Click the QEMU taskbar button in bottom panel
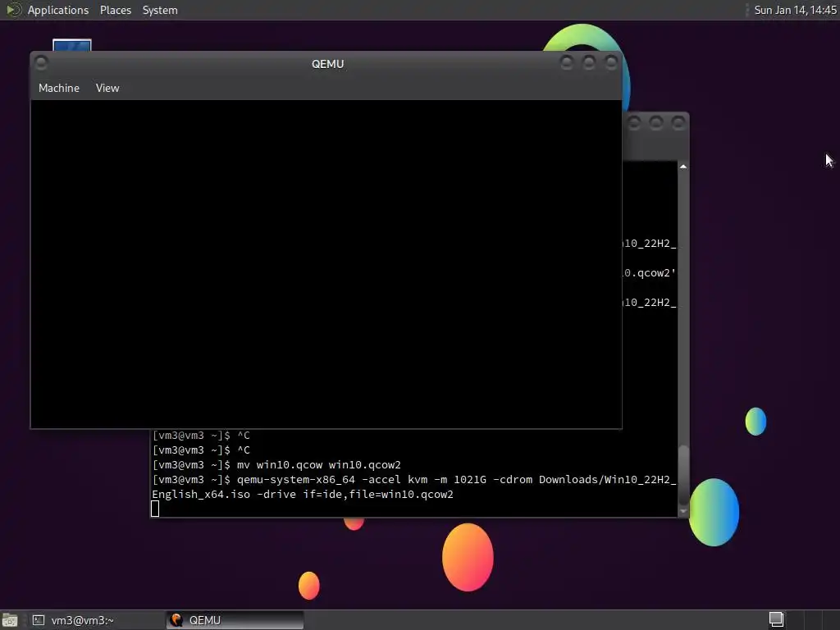 point(235,620)
